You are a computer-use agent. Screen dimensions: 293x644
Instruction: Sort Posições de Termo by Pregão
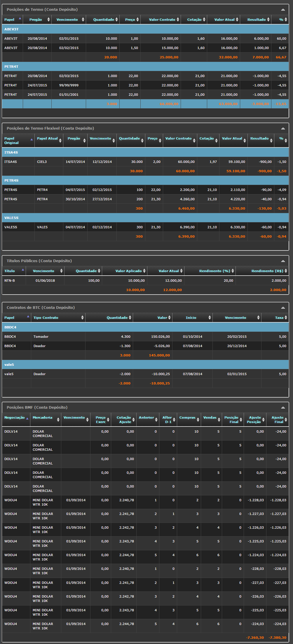point(37,20)
